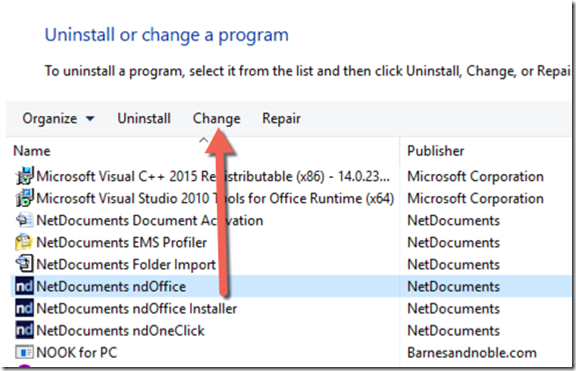Click the 'Uninstall or change a program' heading

pyautogui.click(x=166, y=35)
